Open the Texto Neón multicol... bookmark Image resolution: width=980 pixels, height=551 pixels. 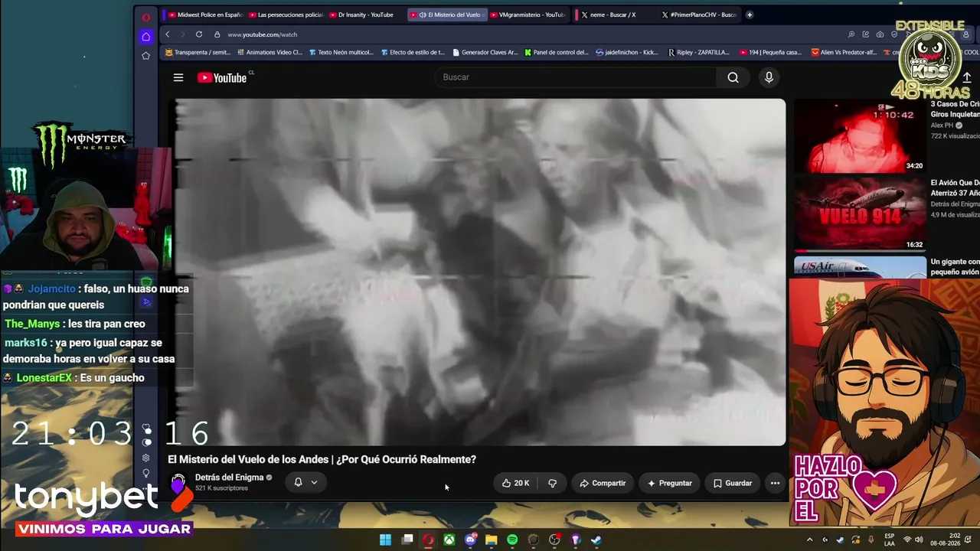pyautogui.click(x=341, y=53)
